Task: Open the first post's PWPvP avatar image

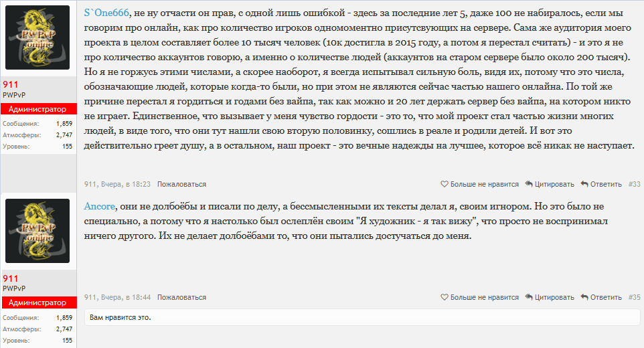Action: [37, 37]
